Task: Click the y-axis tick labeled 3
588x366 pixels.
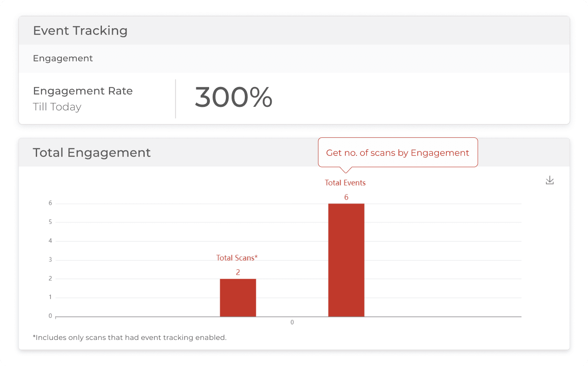Action: (x=50, y=260)
